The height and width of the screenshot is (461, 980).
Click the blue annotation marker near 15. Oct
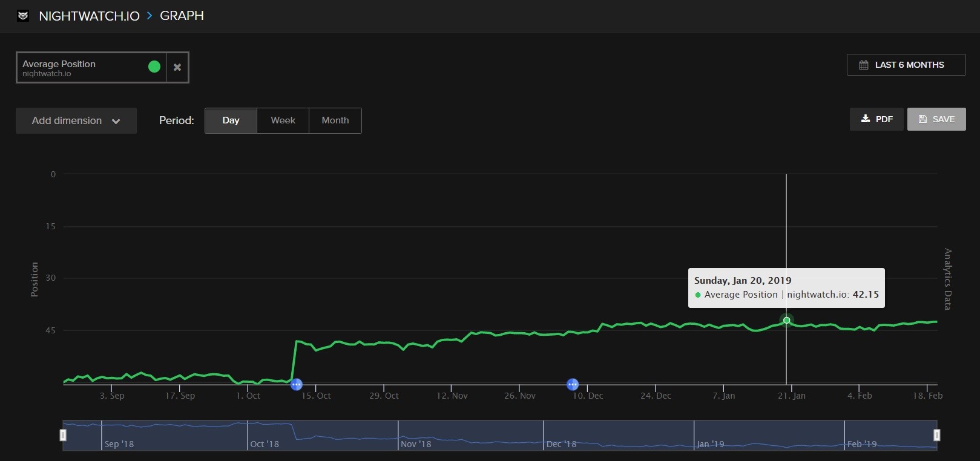click(296, 384)
